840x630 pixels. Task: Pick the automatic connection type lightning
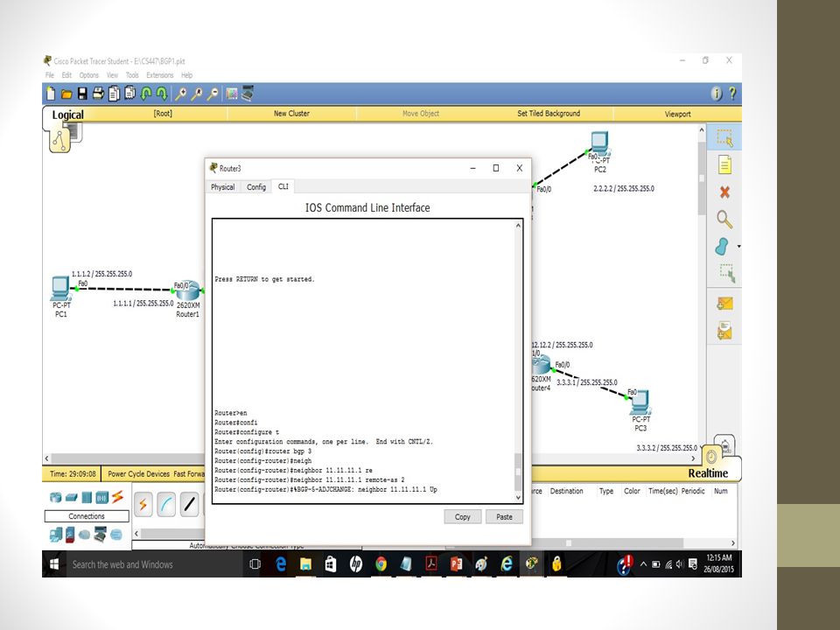[143, 505]
